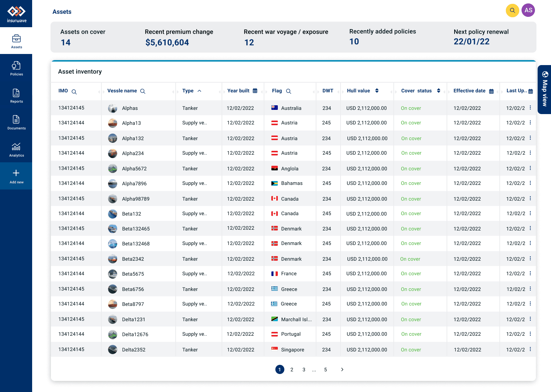Open the Assets sidebar section
The image size is (551, 392).
click(16, 41)
